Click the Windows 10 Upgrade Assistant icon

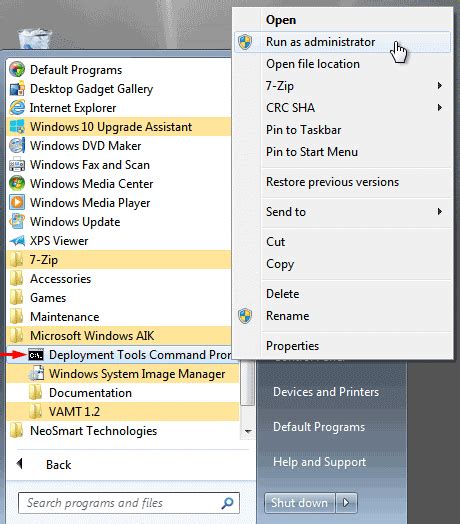tap(17, 127)
